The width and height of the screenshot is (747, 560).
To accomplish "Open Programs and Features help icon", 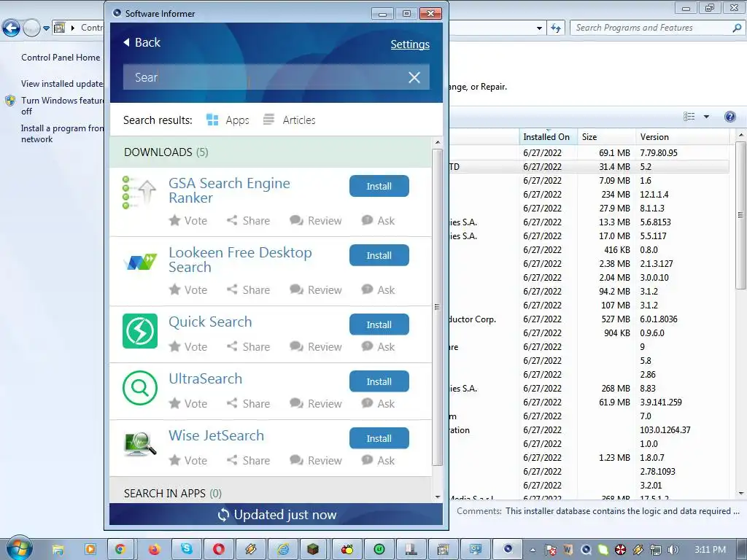I will click(x=729, y=117).
